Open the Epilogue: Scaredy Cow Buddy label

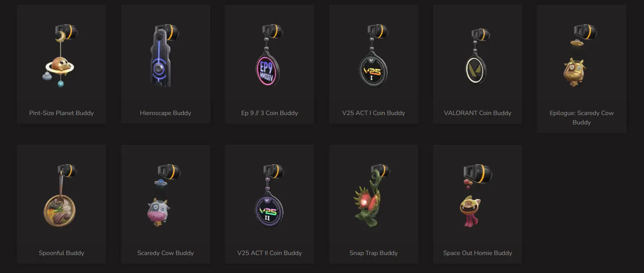[582, 118]
